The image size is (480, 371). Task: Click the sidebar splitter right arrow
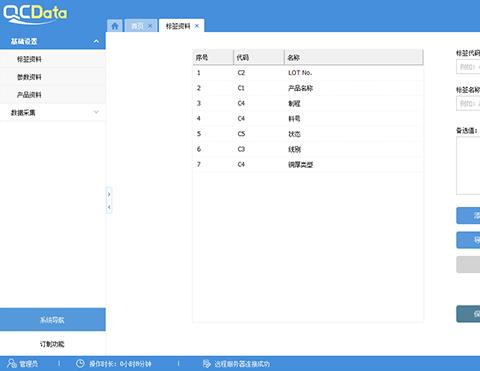pyautogui.click(x=109, y=194)
